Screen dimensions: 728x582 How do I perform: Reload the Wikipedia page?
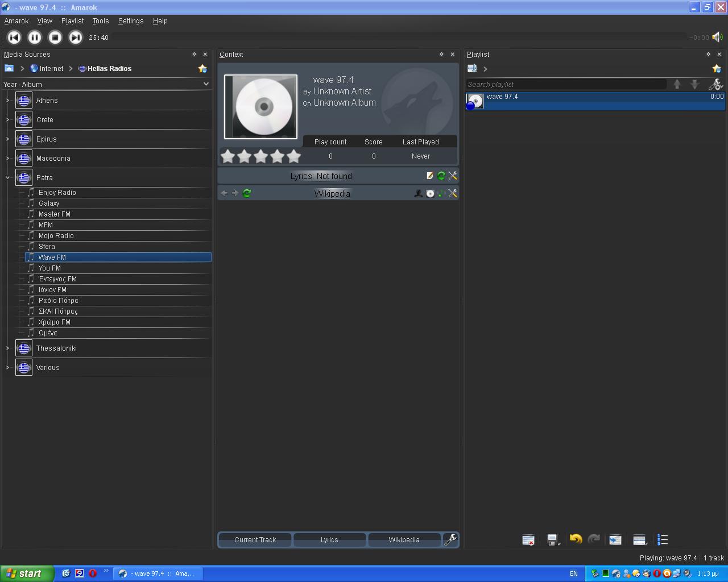[x=247, y=193]
